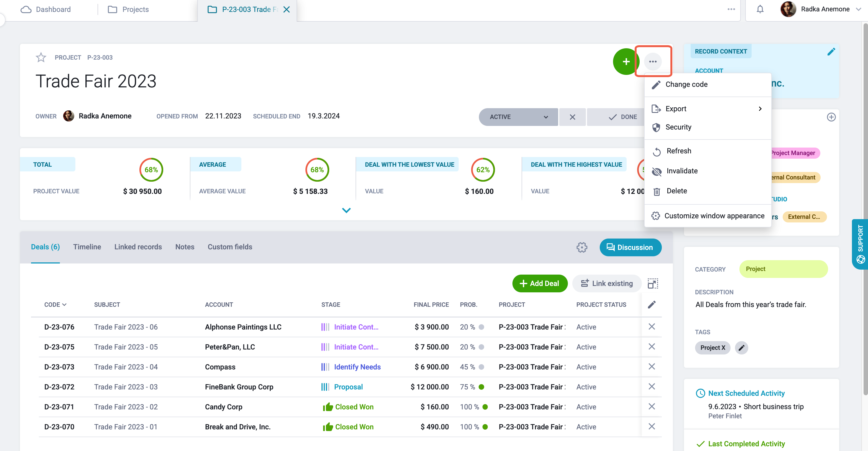Click the deals table column edit pencil
The width and height of the screenshot is (868, 451).
coord(652,305)
